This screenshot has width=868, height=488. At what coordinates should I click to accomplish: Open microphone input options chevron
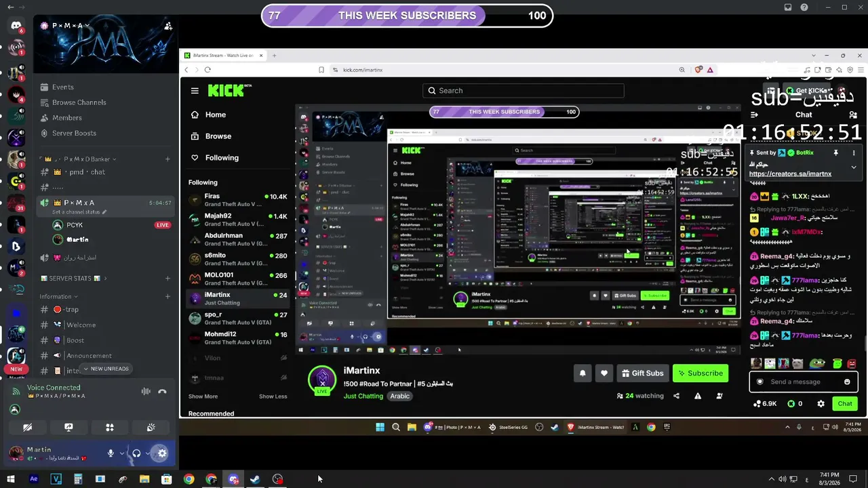(122, 453)
